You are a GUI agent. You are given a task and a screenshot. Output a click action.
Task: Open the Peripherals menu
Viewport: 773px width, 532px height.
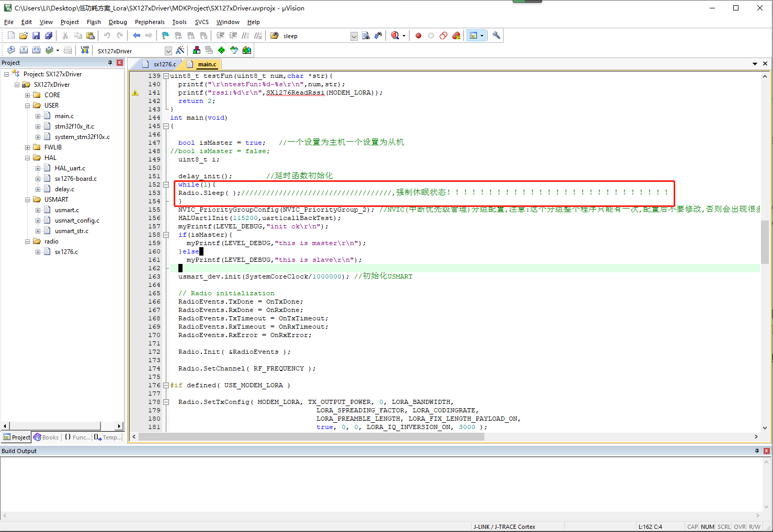[150, 22]
